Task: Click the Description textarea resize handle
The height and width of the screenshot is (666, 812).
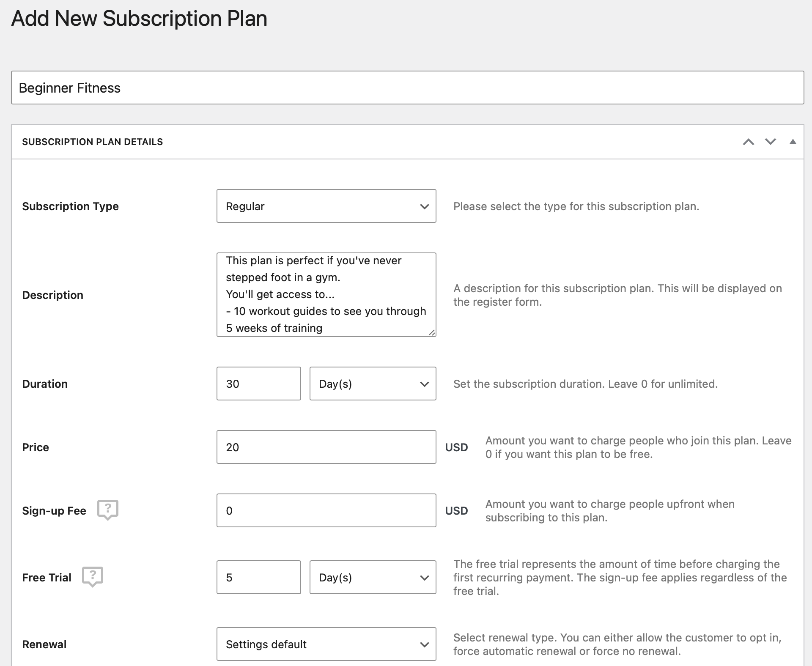Action: click(x=431, y=332)
